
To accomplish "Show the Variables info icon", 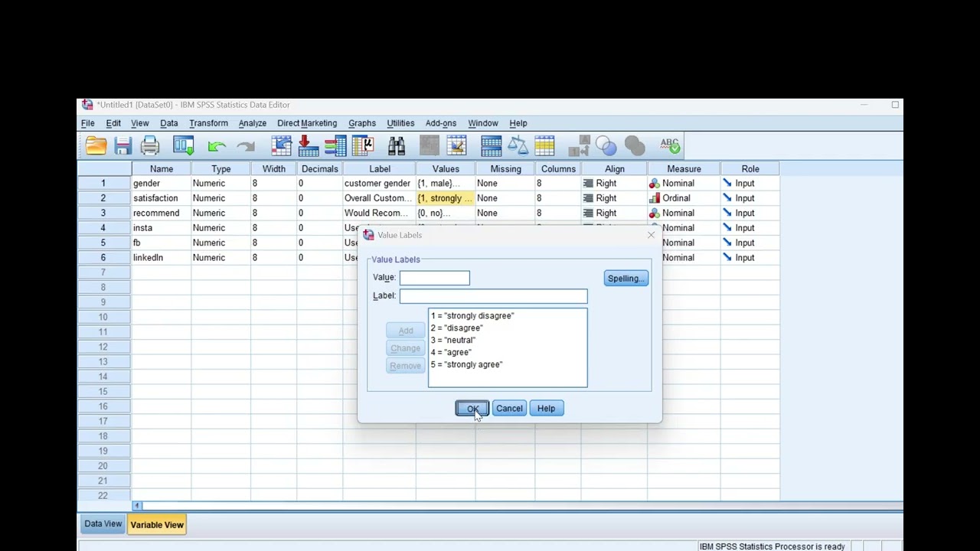I will [x=335, y=145].
